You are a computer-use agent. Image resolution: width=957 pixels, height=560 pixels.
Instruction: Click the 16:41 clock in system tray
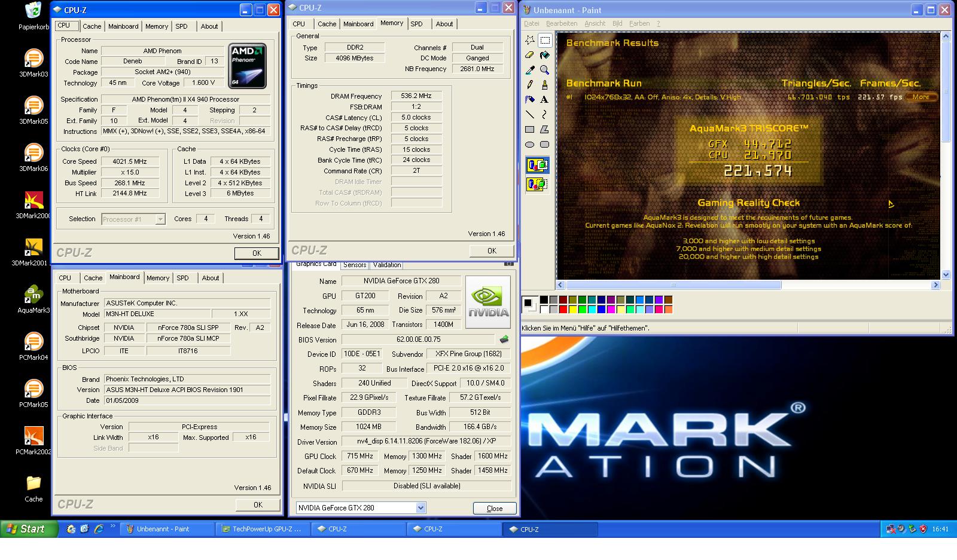(x=940, y=529)
